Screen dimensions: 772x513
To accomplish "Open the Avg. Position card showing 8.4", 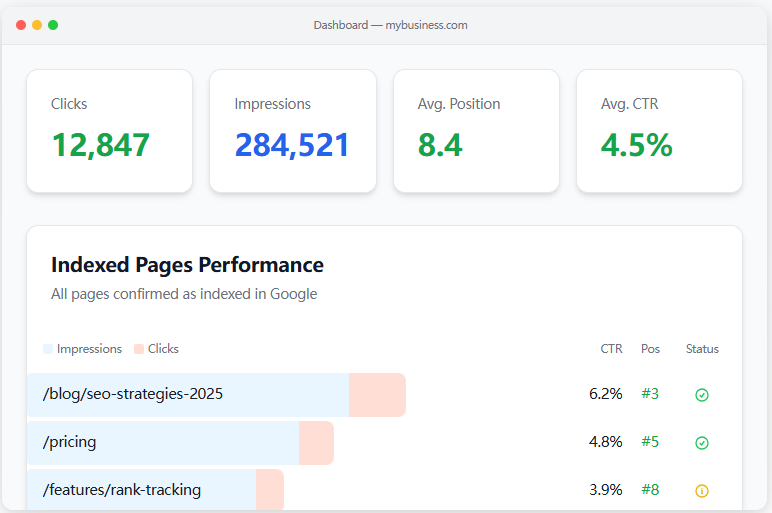I will pyautogui.click(x=476, y=131).
